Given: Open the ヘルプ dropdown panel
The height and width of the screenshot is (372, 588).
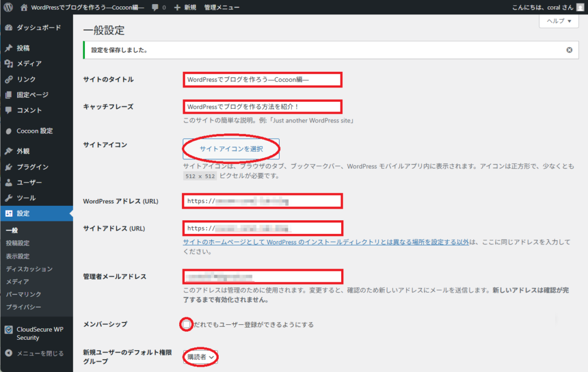Looking at the screenshot, I should coord(558,21).
